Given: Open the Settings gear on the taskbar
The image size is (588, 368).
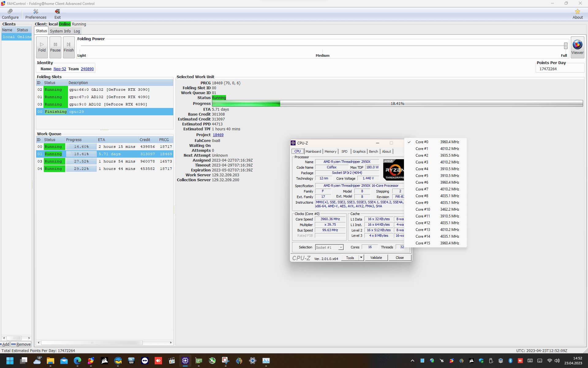Looking at the screenshot, I should (x=253, y=361).
